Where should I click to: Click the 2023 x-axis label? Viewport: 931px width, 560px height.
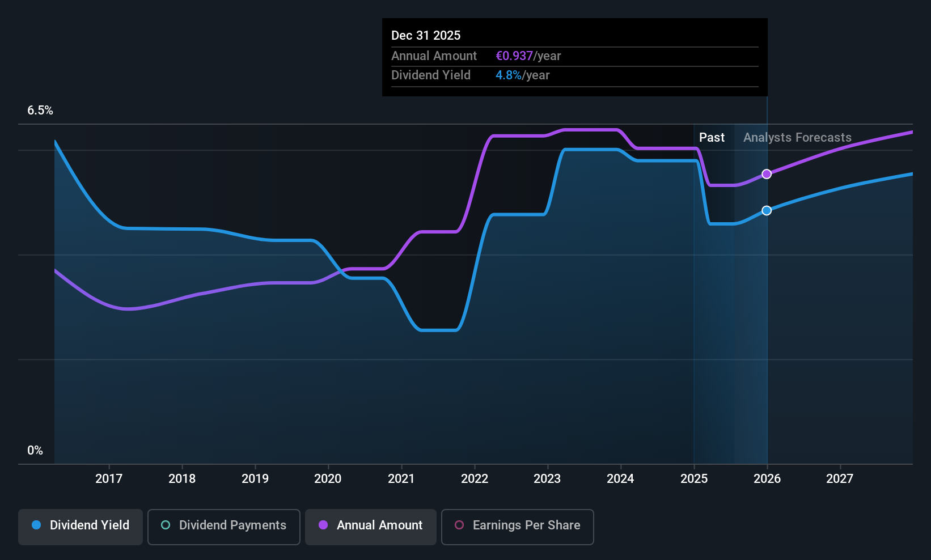click(547, 479)
